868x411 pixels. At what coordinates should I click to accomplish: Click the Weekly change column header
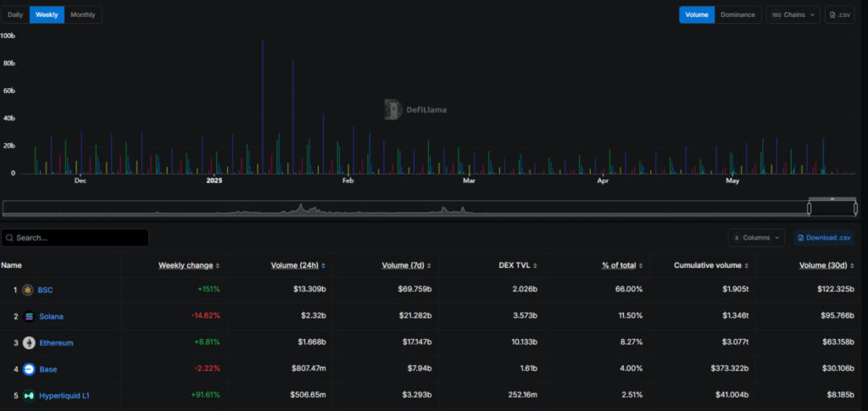[186, 265]
